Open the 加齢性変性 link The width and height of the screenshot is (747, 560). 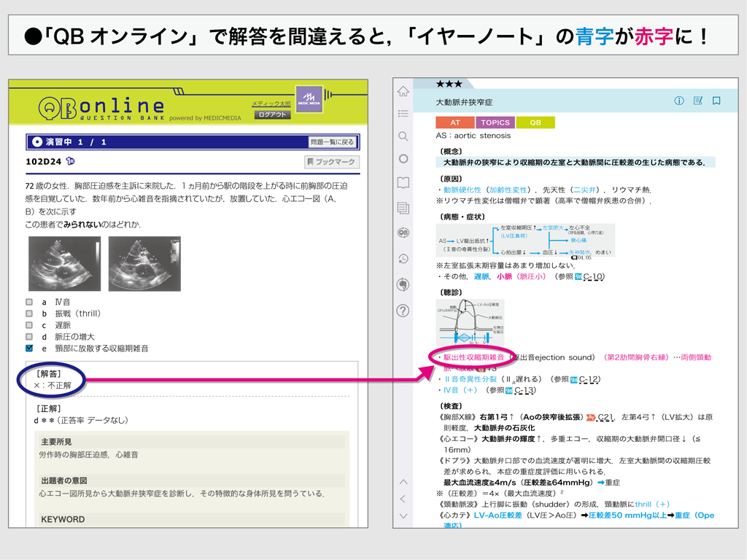point(508,190)
